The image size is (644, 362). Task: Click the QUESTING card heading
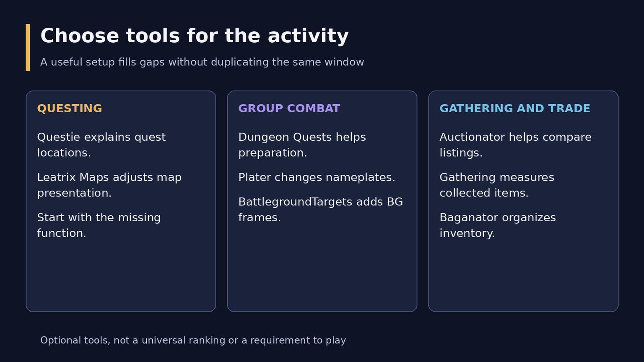tap(70, 109)
